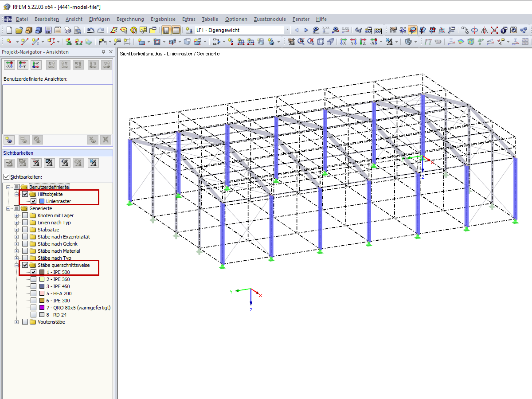Screen dimensions: 532x399
Task: Open an existing model file
Action: 19,30
